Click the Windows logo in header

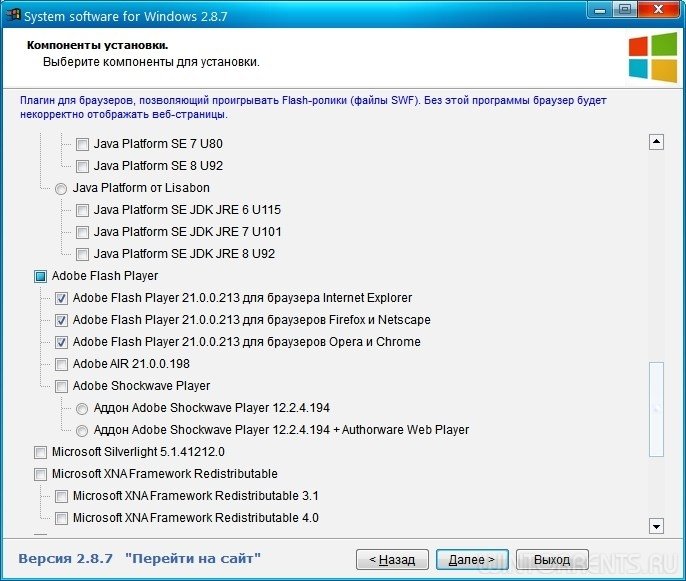coord(652,58)
